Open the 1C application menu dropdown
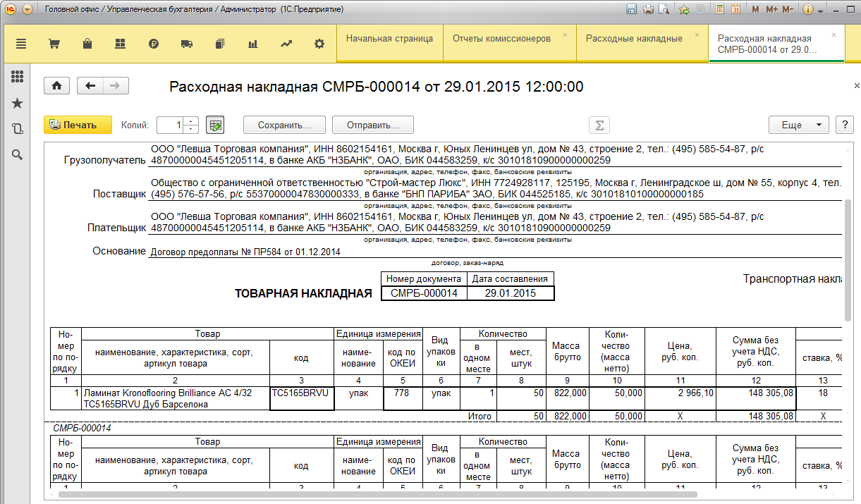Screen dimensions: 861x504 pos(27,9)
